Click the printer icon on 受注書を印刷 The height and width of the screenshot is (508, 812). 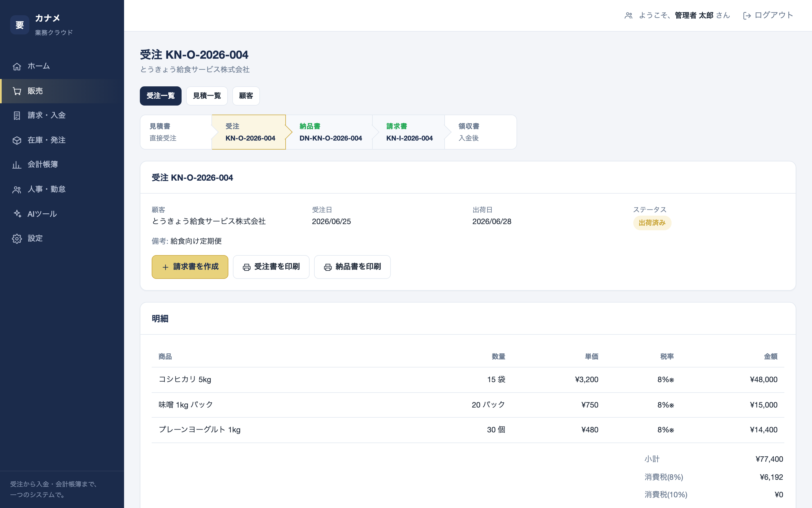coord(247,267)
